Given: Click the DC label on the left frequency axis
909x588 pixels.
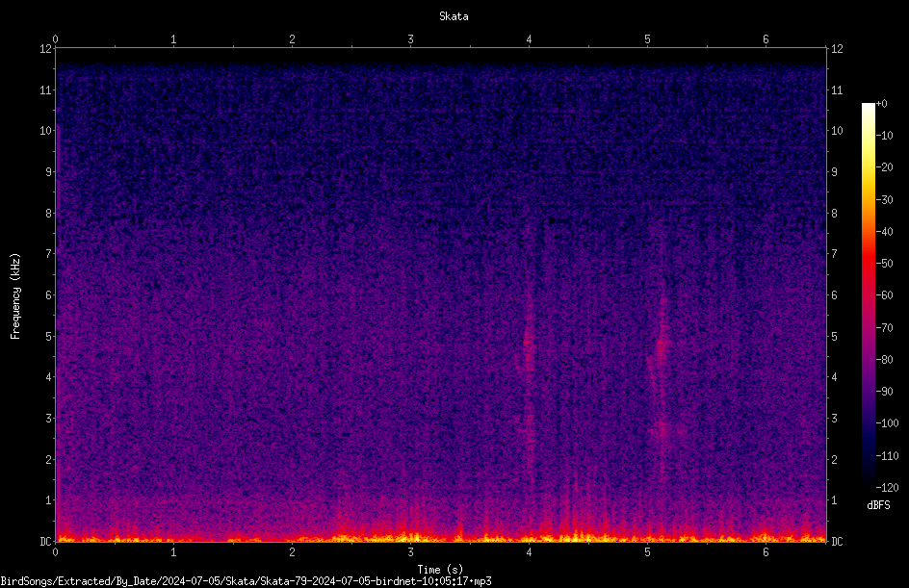Looking at the screenshot, I should click(46, 542).
